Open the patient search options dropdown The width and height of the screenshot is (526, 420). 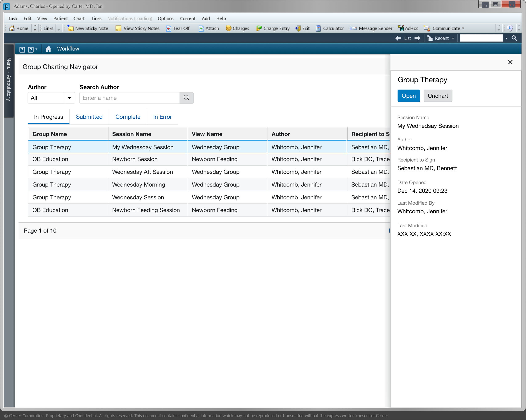pos(506,38)
